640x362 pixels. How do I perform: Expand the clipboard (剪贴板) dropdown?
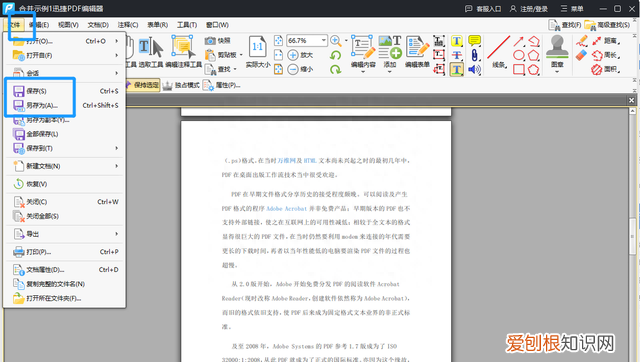[x=241, y=55]
